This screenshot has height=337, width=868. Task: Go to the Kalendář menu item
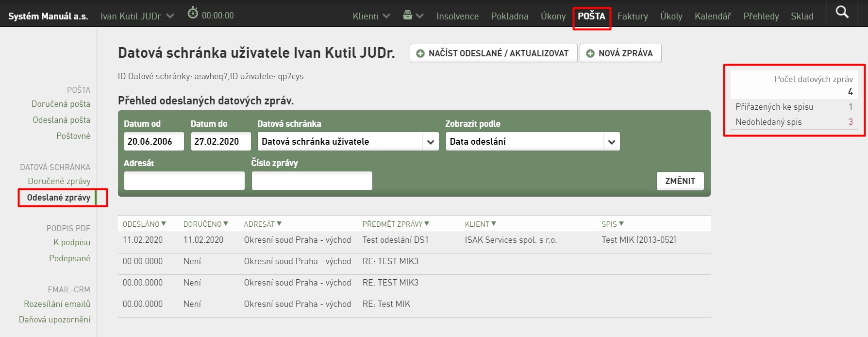pos(713,16)
